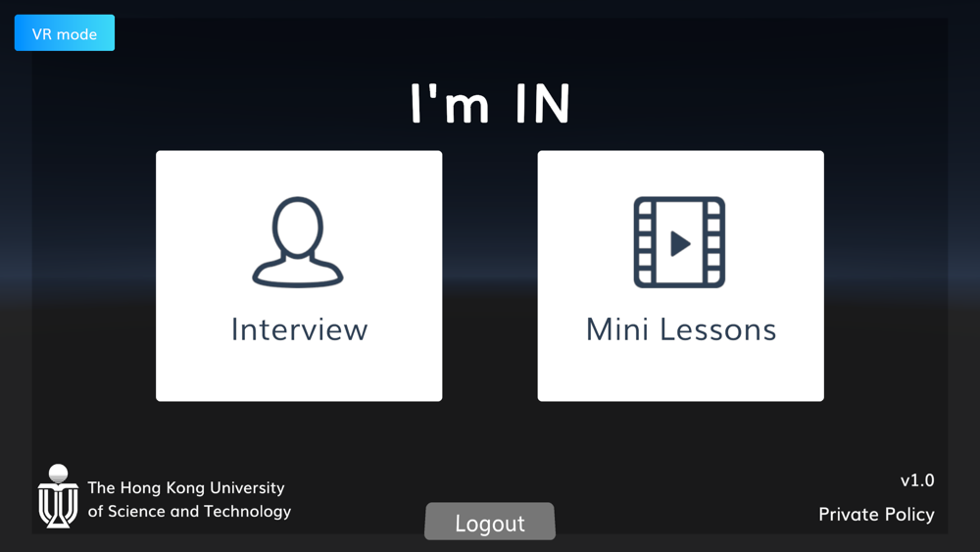This screenshot has height=552, width=980.
Task: Select the Interview text label
Action: (x=299, y=329)
